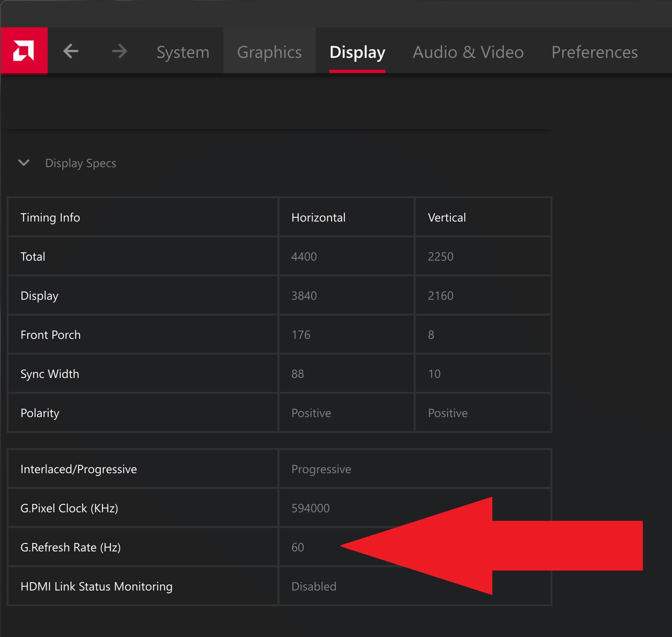Select the Horizontal column header
Image resolution: width=672 pixels, height=637 pixels.
tap(318, 217)
